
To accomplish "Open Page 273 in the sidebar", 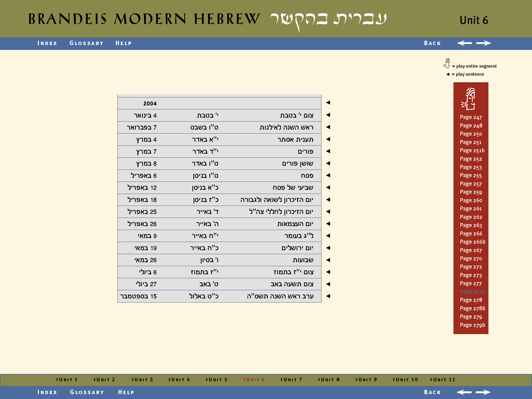I will point(471,275).
